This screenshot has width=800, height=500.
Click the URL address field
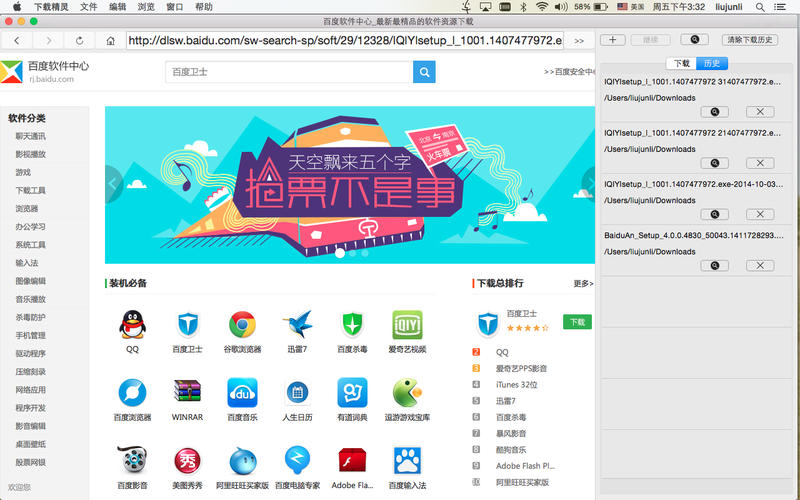[x=345, y=40]
